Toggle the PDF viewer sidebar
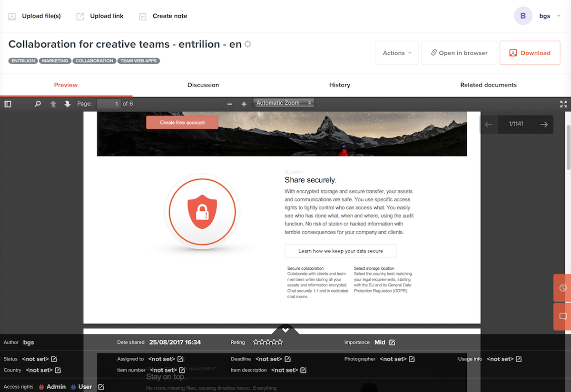This screenshot has width=571, height=392. (8, 104)
